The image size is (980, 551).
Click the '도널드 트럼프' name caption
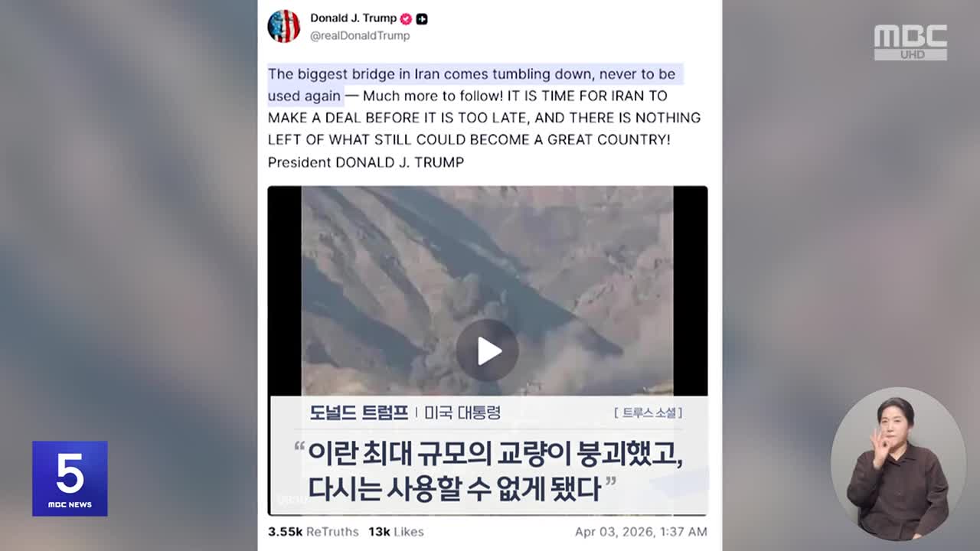point(359,412)
